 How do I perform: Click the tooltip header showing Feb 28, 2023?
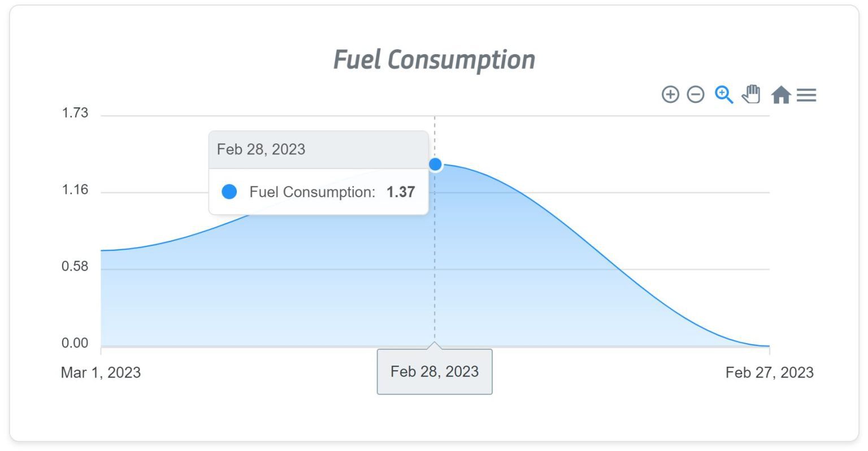[x=262, y=149]
